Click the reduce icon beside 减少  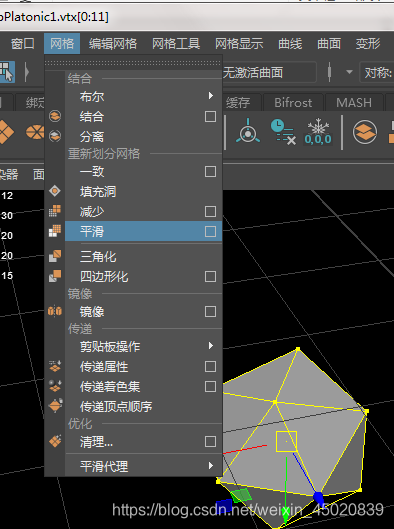click(x=55, y=211)
